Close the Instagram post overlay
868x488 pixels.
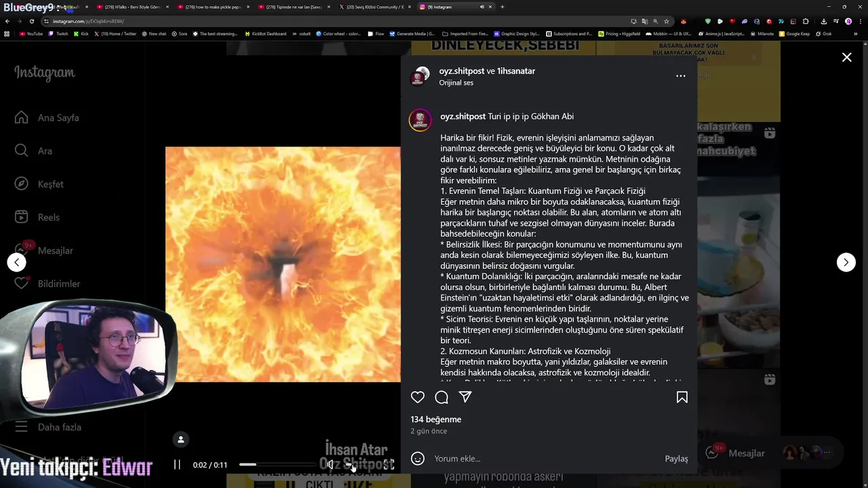click(846, 58)
